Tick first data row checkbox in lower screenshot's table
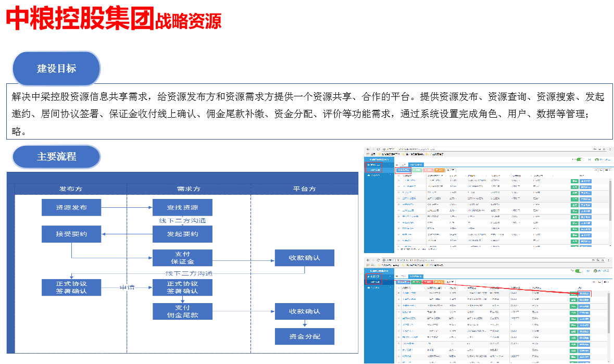 399,293
